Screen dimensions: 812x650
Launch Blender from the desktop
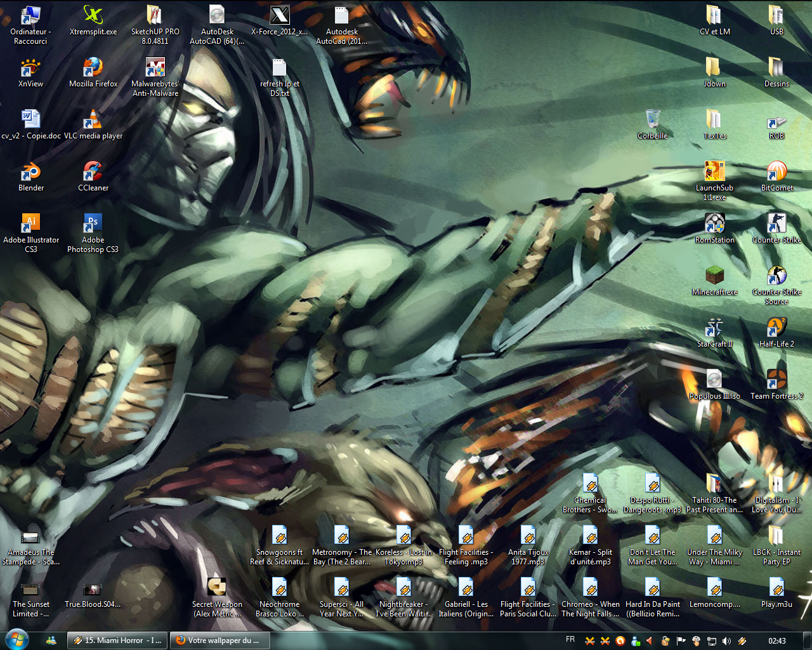[30, 177]
